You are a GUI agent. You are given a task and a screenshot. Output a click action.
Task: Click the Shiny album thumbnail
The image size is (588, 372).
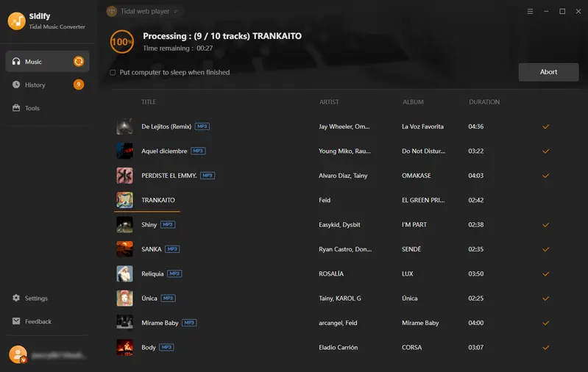click(124, 225)
